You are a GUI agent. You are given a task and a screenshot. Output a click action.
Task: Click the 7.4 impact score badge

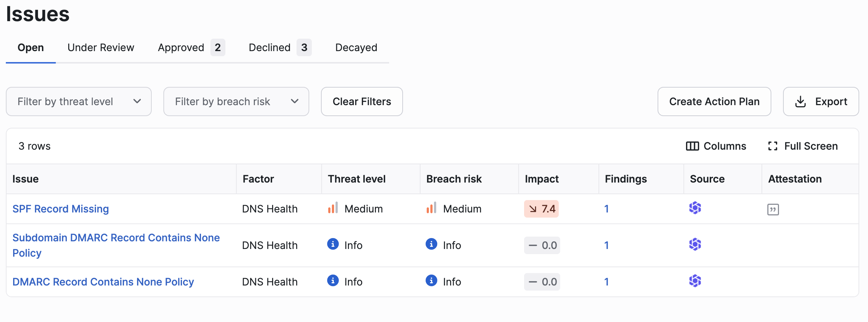tap(541, 209)
